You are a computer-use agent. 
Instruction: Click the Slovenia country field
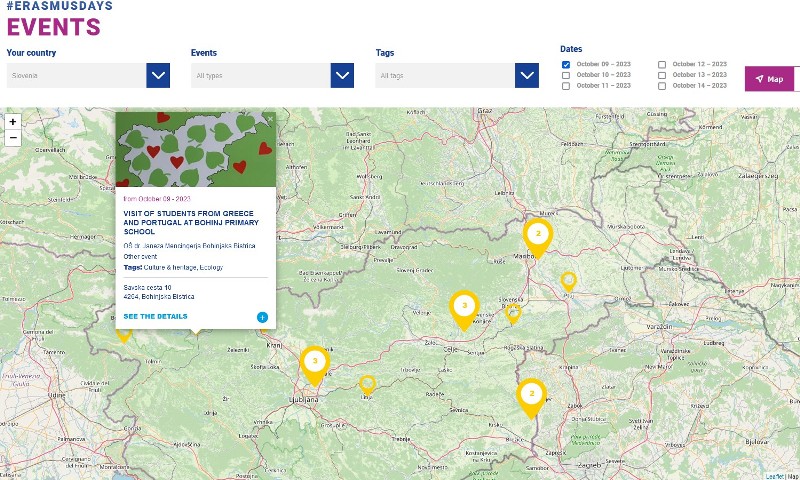(x=77, y=75)
